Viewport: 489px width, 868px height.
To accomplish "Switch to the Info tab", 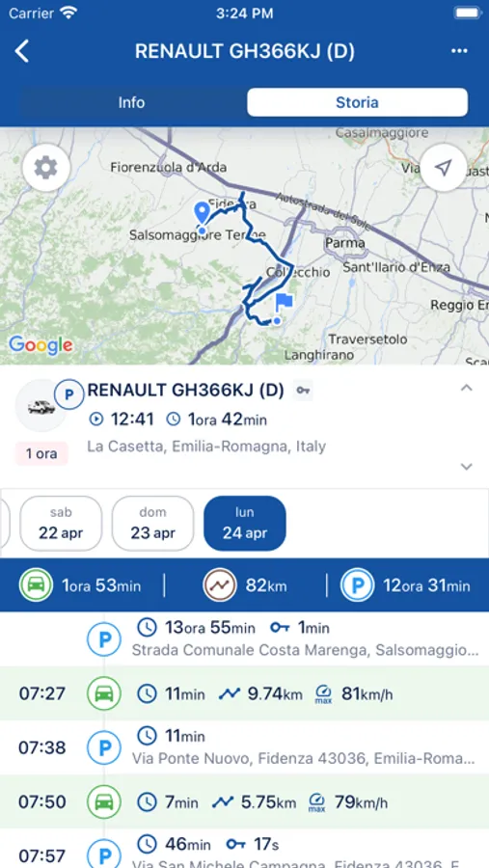I will tap(131, 102).
